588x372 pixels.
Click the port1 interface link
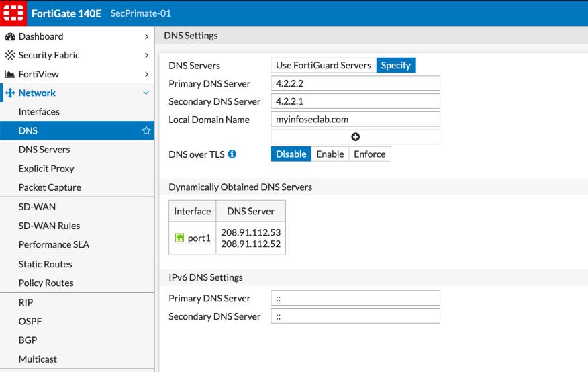coord(199,238)
